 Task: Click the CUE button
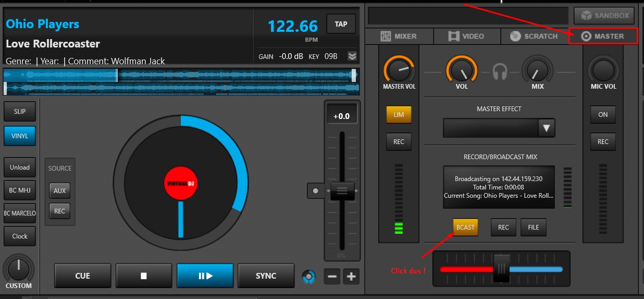tap(82, 276)
